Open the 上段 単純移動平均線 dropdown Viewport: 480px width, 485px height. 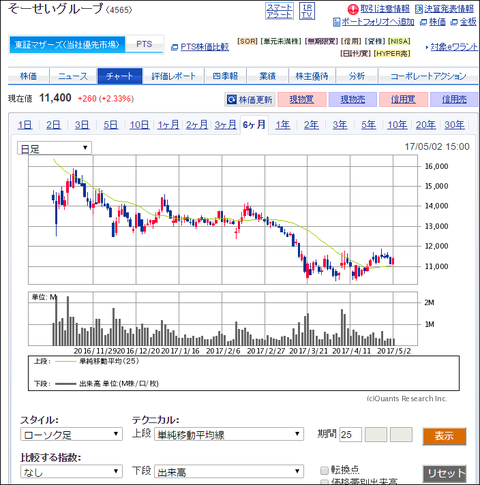click(x=229, y=434)
